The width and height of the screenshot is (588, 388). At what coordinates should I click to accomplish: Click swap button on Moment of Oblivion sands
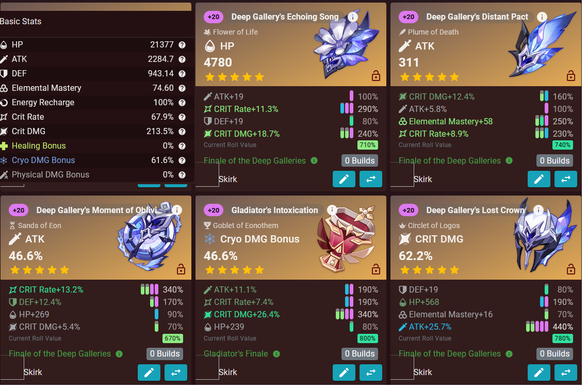175,373
